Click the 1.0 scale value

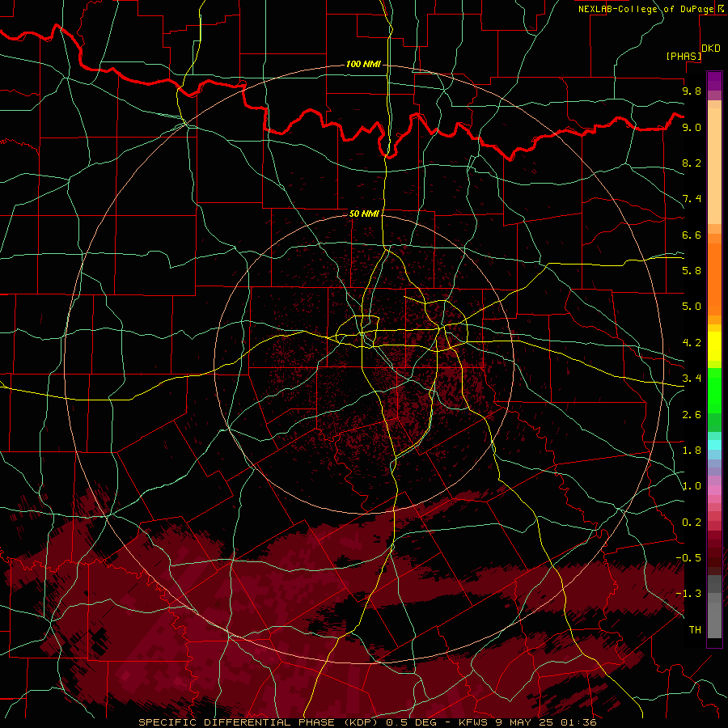pyautogui.click(x=692, y=486)
